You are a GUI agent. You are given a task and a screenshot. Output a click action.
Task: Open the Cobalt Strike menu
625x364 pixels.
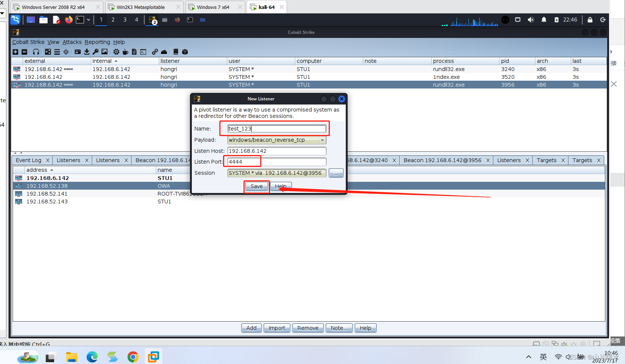28,42
